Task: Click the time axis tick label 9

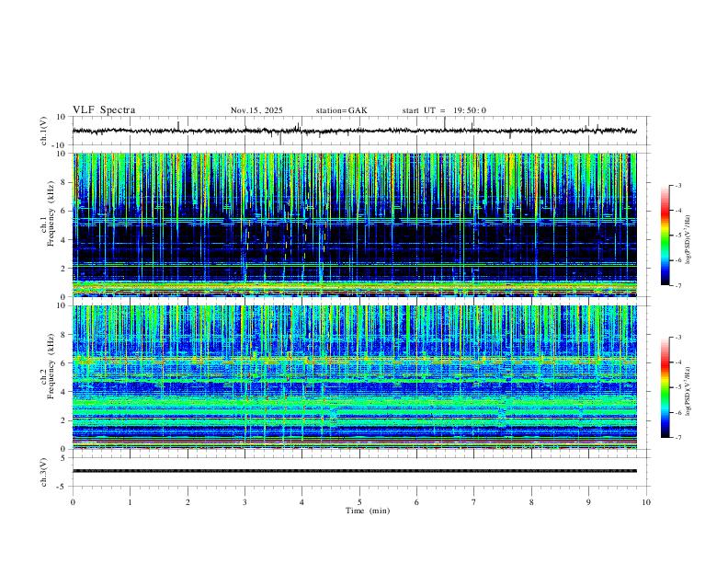Action: [x=588, y=502]
